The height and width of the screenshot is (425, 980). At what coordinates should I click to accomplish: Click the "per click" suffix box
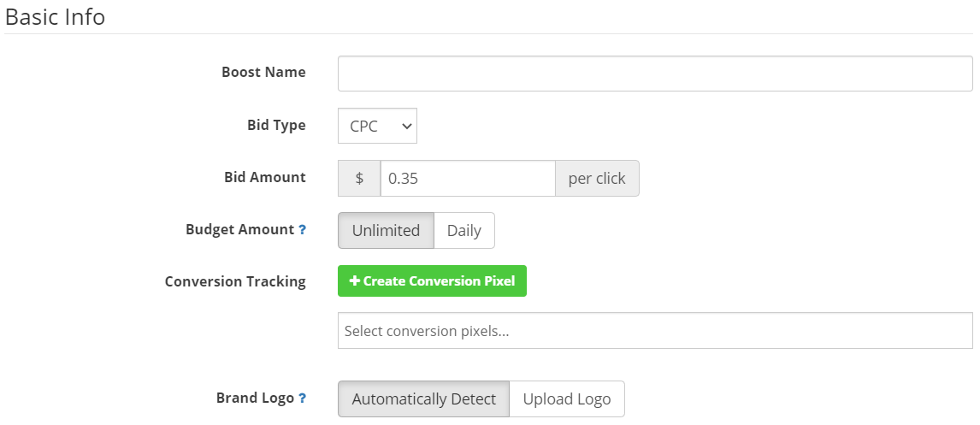596,179
